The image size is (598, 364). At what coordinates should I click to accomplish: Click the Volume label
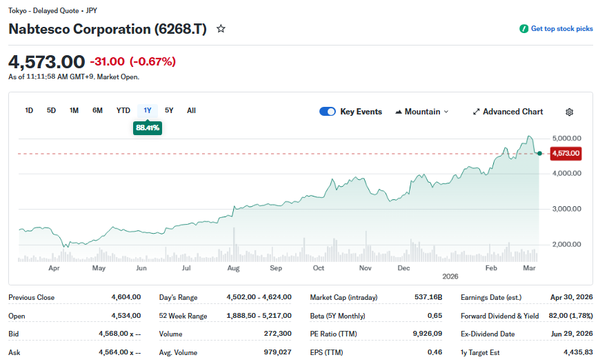(170, 334)
